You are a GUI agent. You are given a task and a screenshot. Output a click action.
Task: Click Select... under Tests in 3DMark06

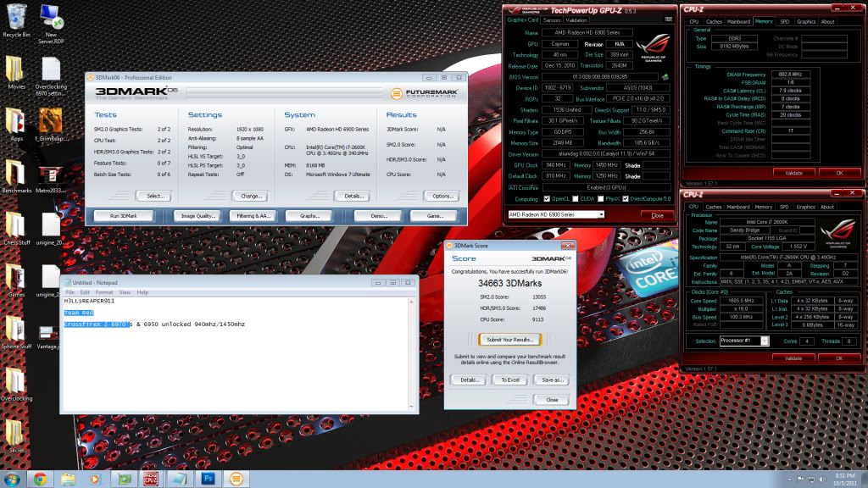[x=154, y=196]
